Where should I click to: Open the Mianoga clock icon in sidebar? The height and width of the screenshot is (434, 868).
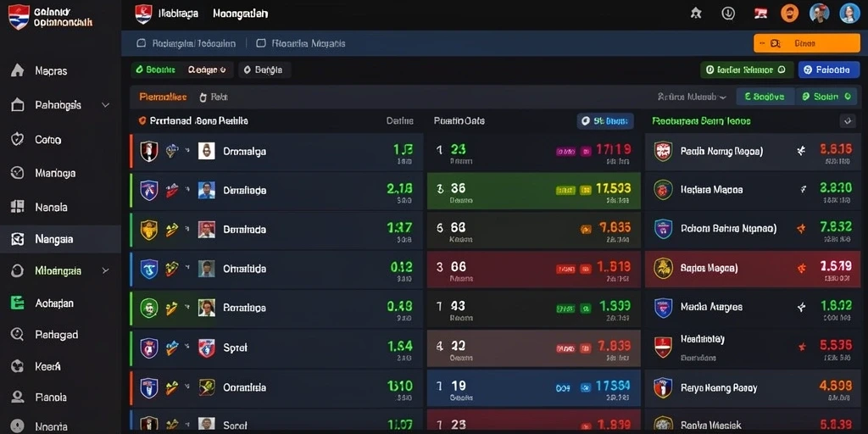coord(17,173)
